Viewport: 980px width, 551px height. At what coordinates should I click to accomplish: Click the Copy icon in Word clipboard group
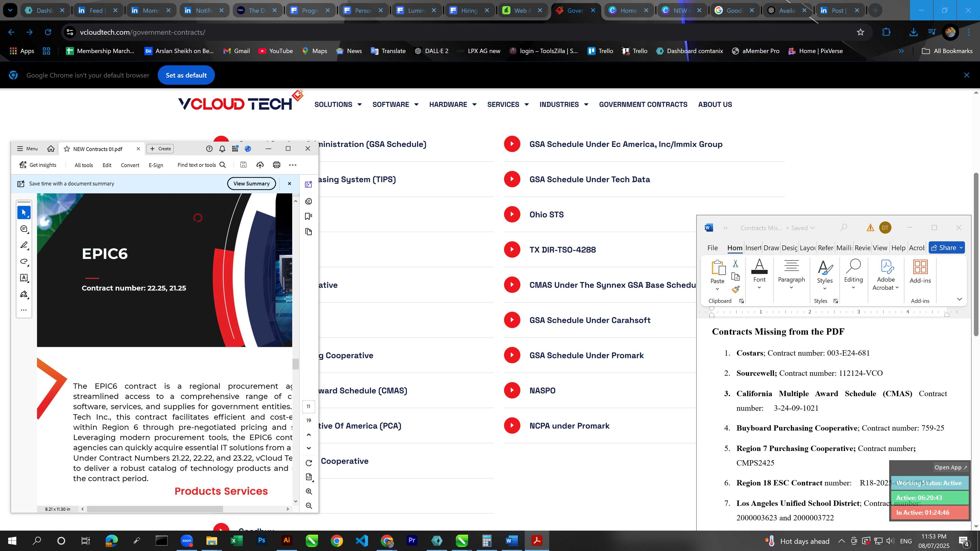[x=735, y=277]
